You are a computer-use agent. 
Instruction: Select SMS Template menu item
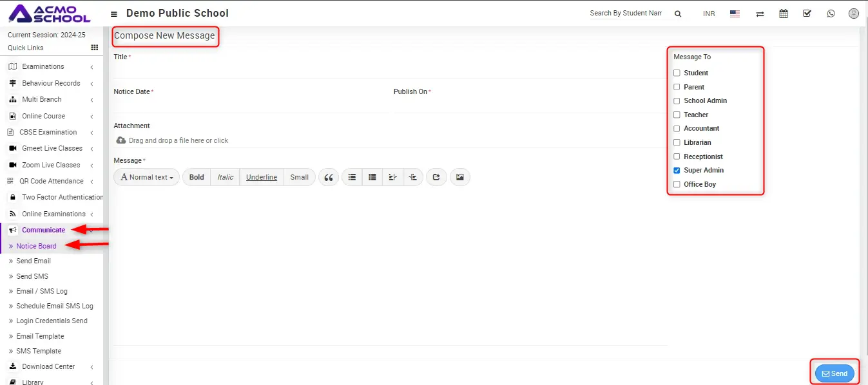click(39, 351)
